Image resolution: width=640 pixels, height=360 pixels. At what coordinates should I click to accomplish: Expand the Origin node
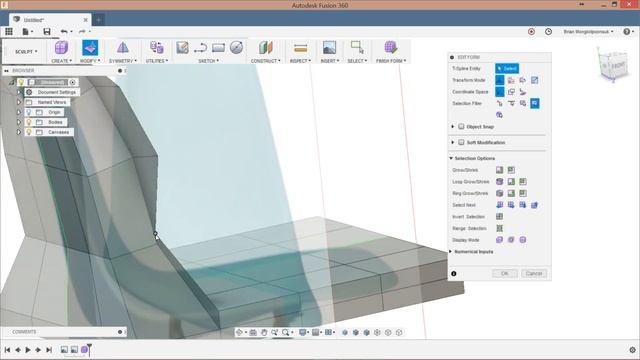tap(18, 112)
